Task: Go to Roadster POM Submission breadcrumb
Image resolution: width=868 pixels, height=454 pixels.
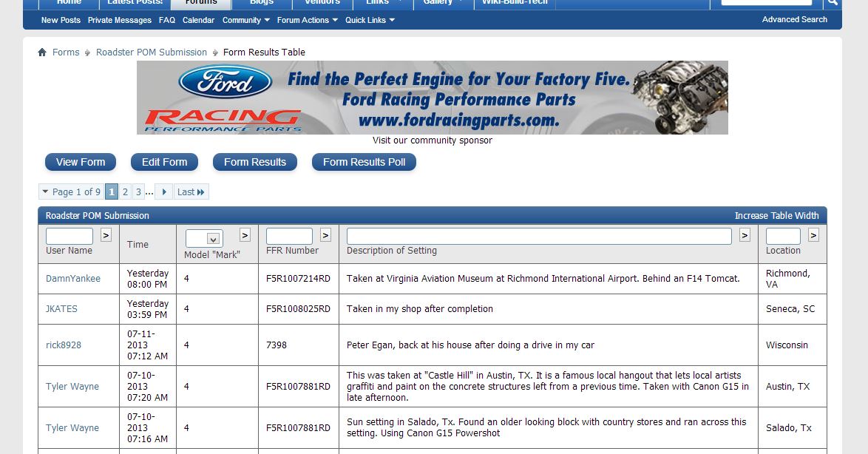Action: click(151, 52)
